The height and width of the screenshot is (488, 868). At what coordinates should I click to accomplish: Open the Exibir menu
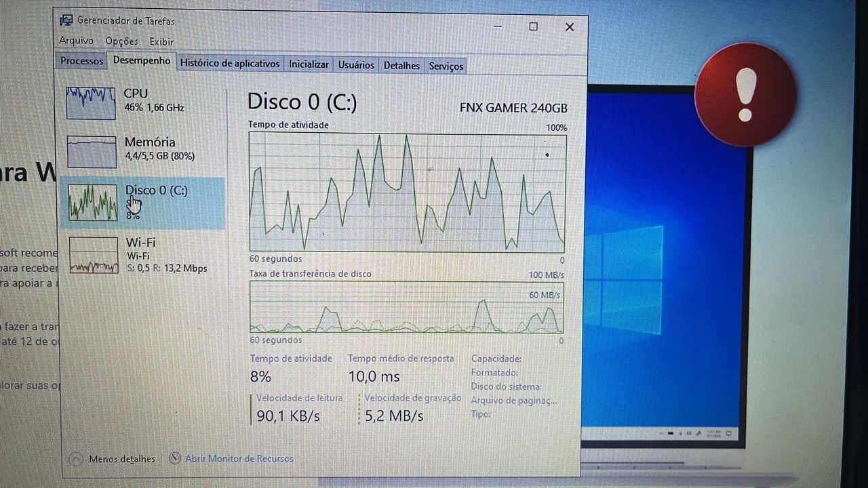(x=161, y=42)
